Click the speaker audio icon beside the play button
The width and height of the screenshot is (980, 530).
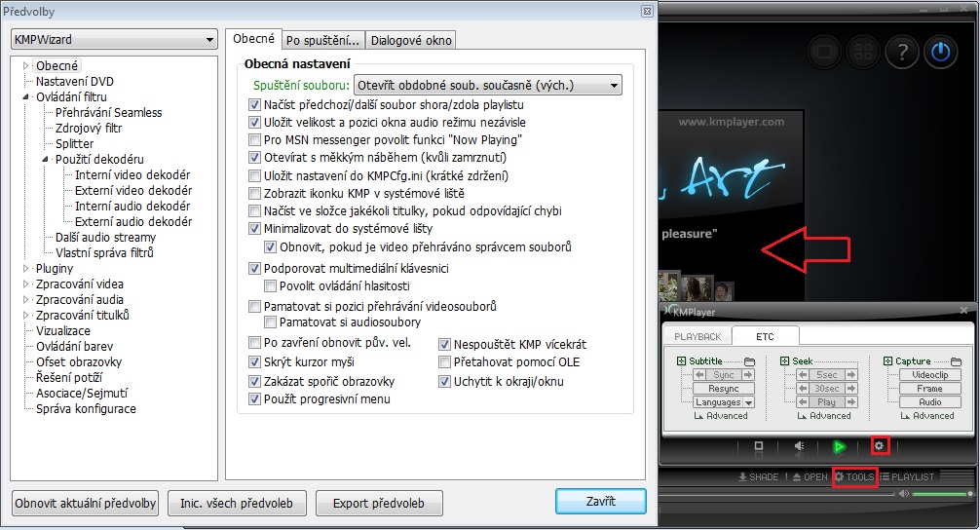[x=799, y=446]
